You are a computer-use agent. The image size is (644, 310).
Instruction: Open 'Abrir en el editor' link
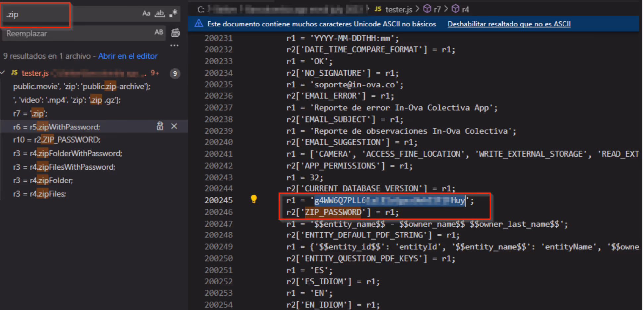(x=128, y=56)
